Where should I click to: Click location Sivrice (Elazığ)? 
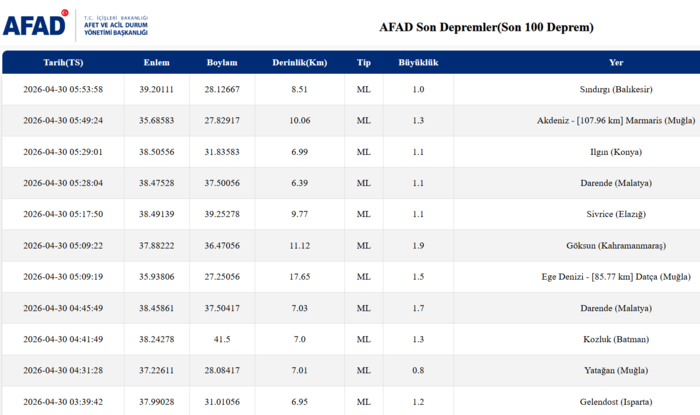click(616, 214)
